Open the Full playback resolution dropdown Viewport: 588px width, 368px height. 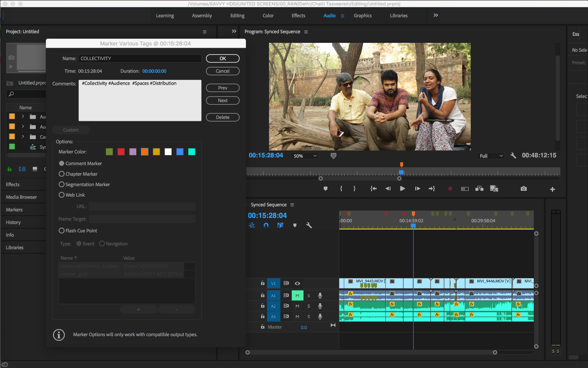(491, 156)
